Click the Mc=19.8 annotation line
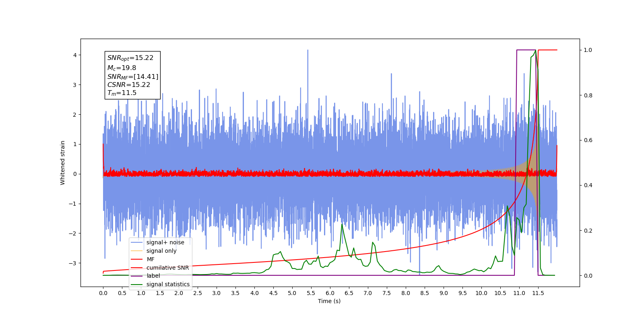Image resolution: width=644 pixels, height=322 pixels. tap(122, 68)
